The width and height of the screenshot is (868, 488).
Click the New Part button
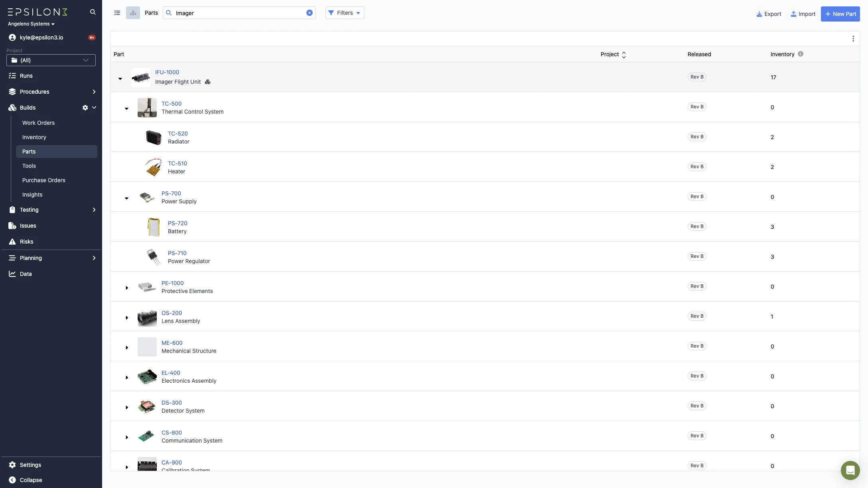(x=840, y=14)
